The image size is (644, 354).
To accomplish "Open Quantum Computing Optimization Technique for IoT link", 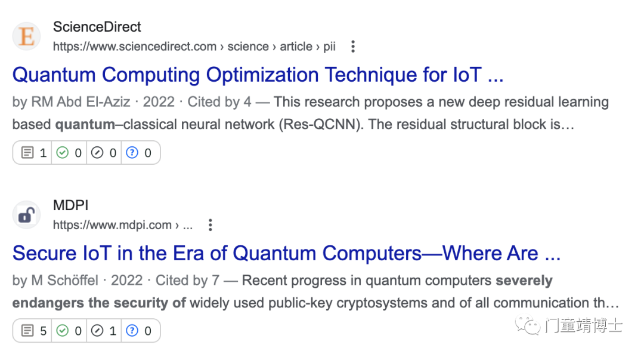I will [x=258, y=75].
